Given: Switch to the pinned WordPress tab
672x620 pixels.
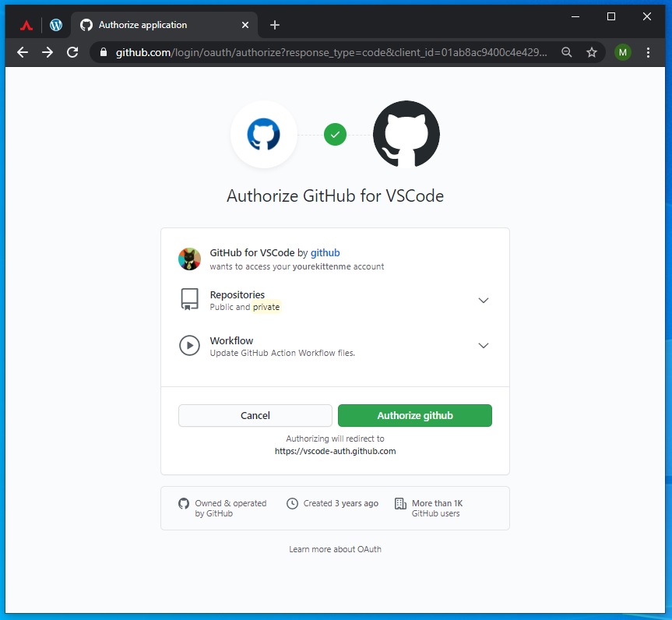Looking at the screenshot, I should point(56,25).
